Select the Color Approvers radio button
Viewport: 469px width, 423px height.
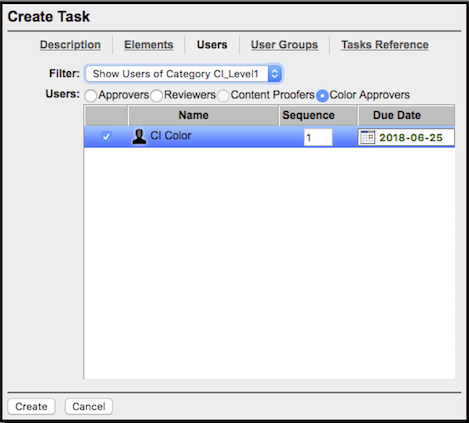point(322,96)
